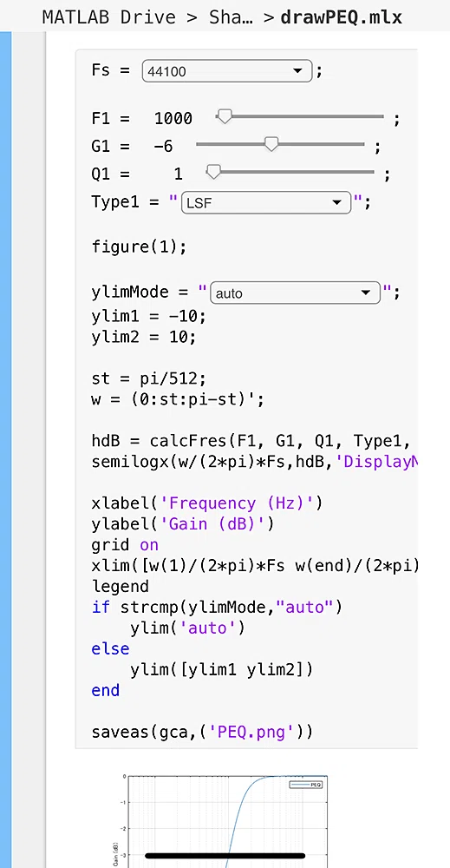This screenshot has width=450, height=868.
Task: Click the ylim1 = -10; line
Action: point(149,317)
